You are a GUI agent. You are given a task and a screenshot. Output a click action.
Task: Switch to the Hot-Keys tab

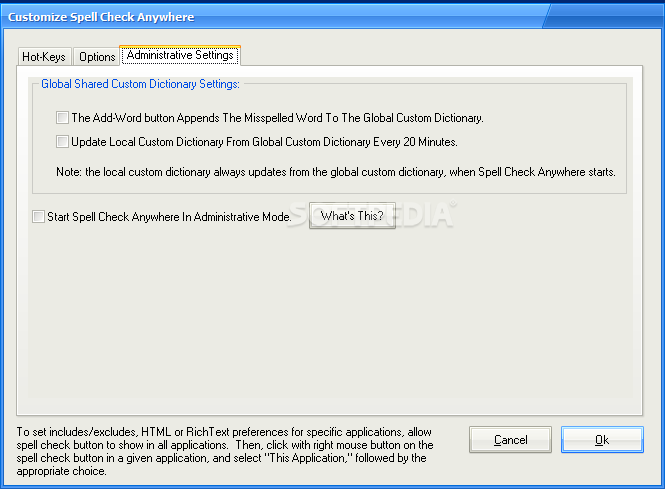tap(44, 56)
